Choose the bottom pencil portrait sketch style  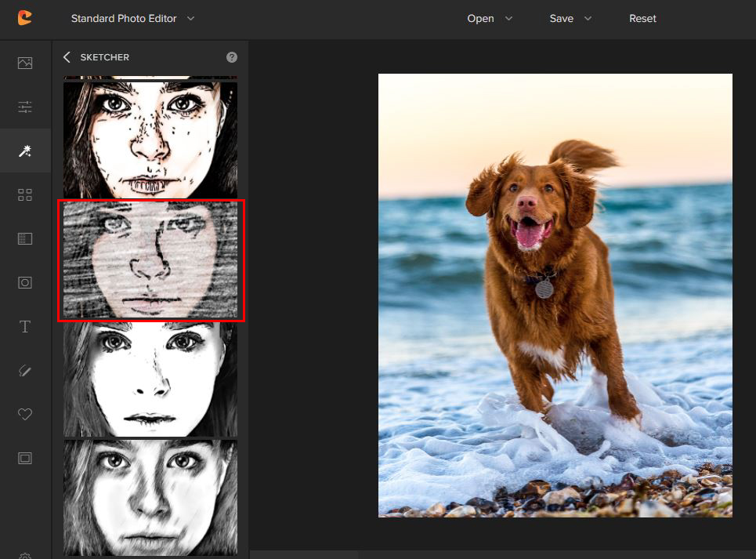150,498
